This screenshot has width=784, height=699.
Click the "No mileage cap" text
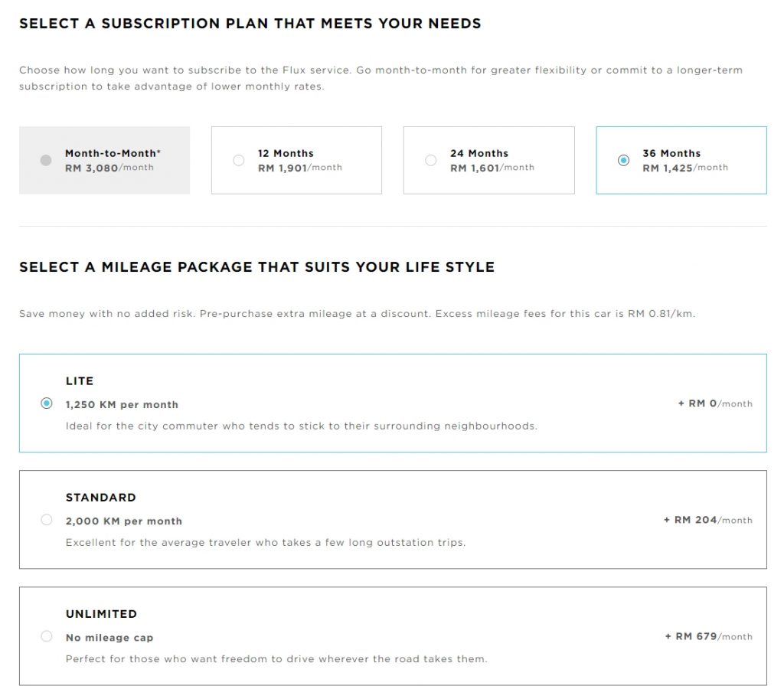tap(109, 638)
